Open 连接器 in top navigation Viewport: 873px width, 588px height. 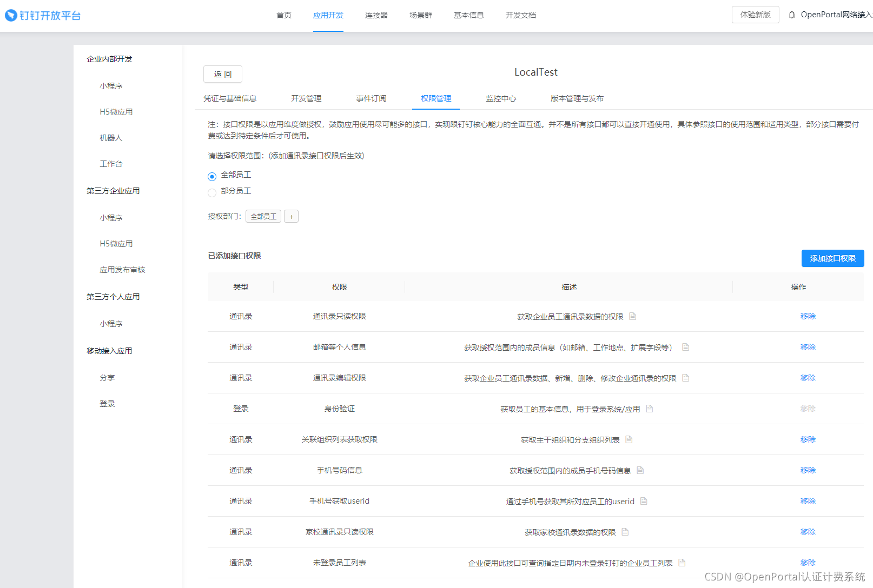point(376,15)
